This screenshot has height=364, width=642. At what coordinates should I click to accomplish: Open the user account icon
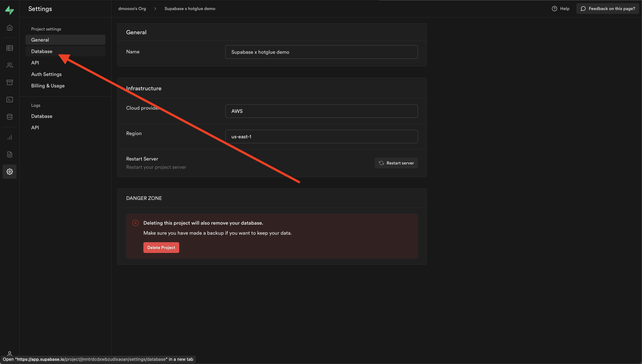9,353
